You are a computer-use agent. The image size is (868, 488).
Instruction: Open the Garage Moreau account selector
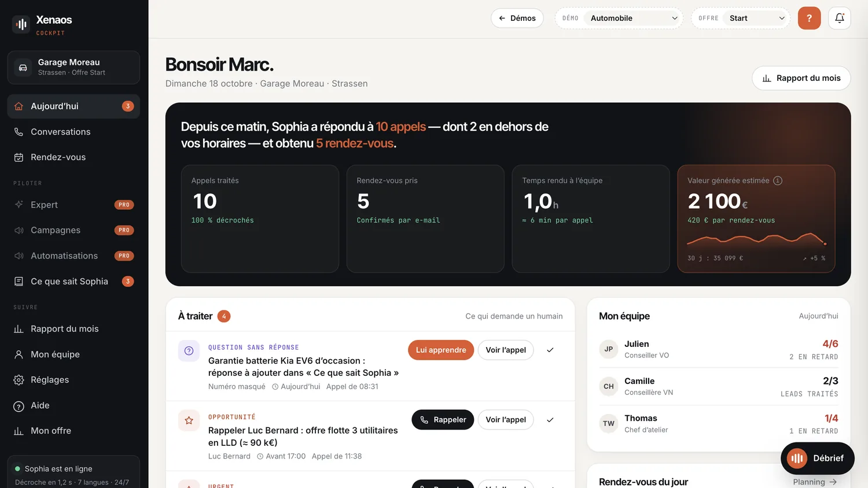[x=73, y=68]
